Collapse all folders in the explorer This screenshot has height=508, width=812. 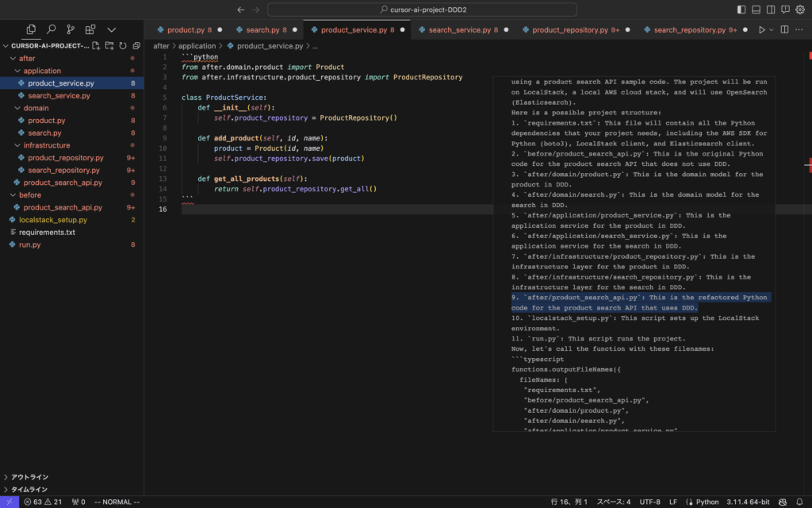pyautogui.click(x=136, y=45)
